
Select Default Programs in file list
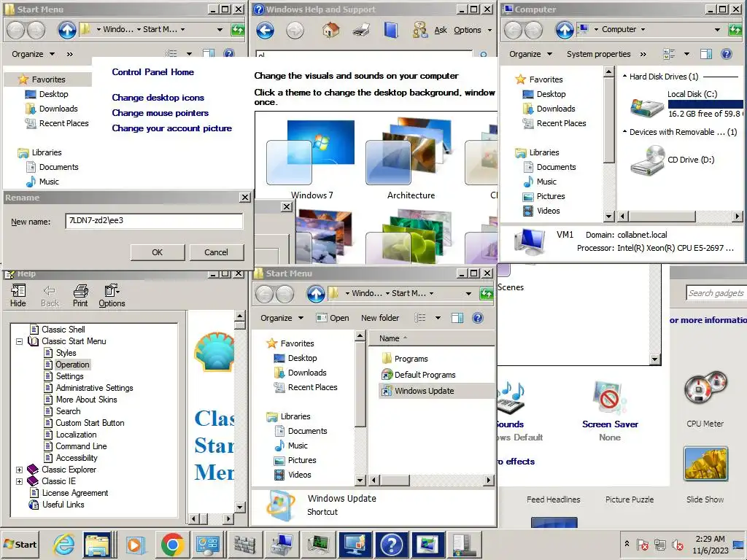tap(425, 375)
